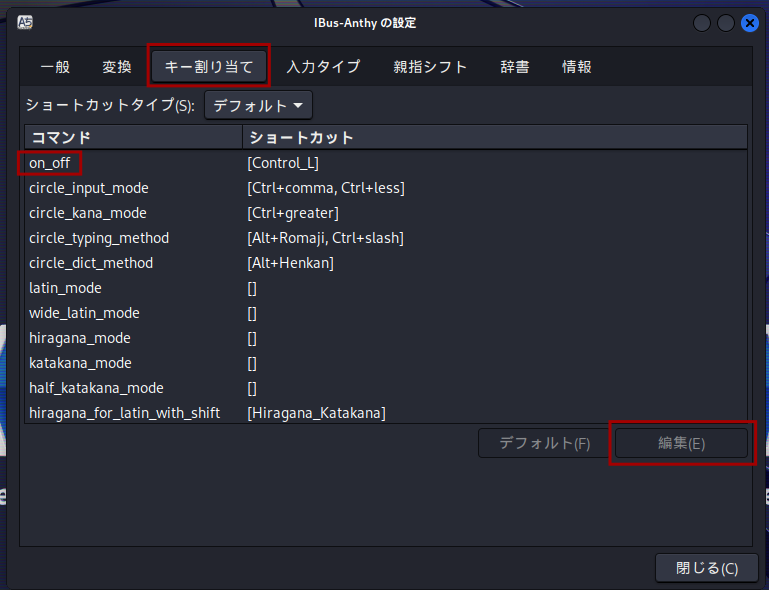
Task: Select the circle_kana_mode row
Action: coord(386,213)
